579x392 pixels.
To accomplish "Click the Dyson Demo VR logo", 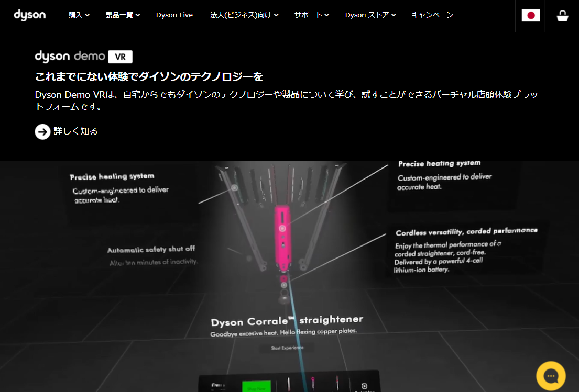I will [x=83, y=57].
